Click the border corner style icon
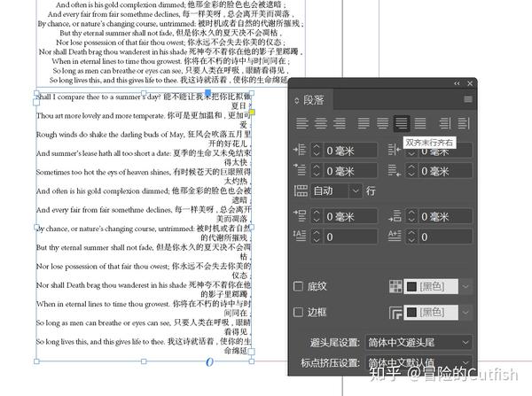Screen dimensions: 532x396 tap(395, 313)
